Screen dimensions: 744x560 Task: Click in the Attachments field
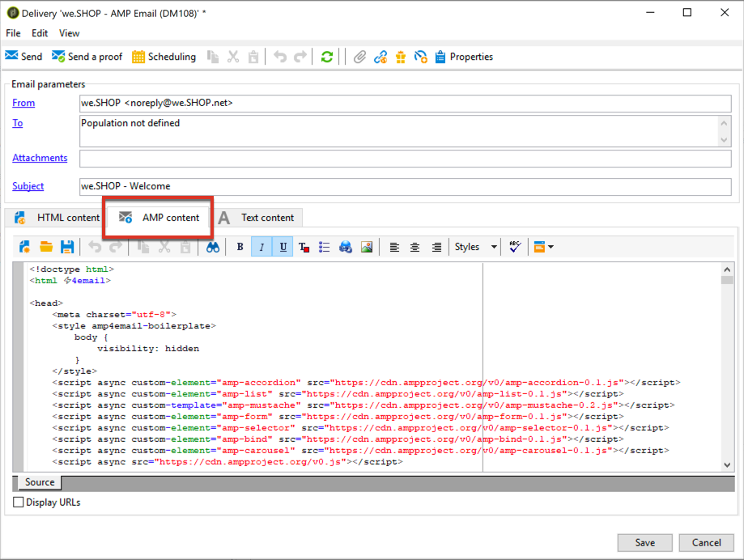click(x=406, y=159)
